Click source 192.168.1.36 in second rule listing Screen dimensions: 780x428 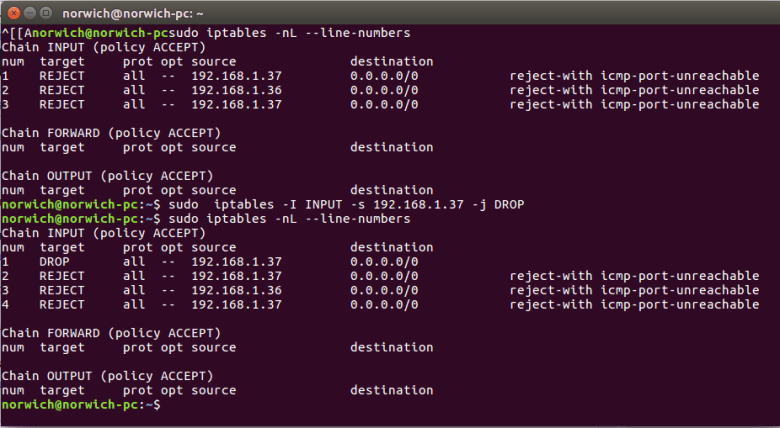pyautogui.click(x=236, y=290)
